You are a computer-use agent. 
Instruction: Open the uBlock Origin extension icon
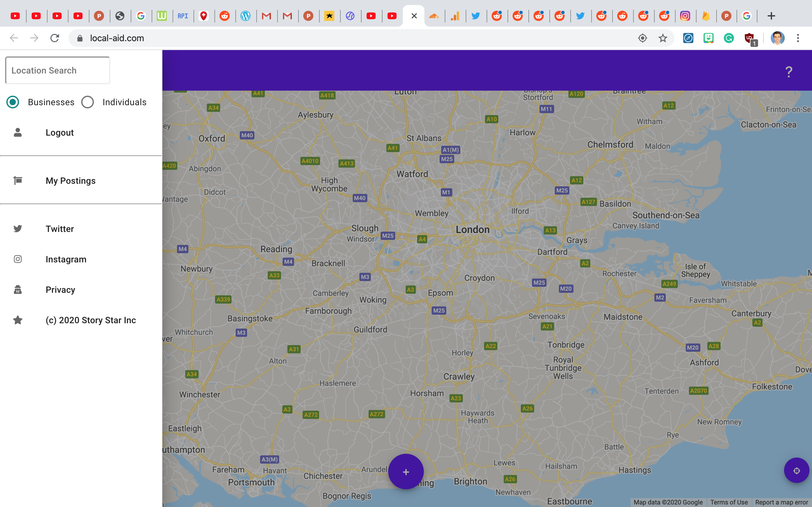pyautogui.click(x=749, y=38)
